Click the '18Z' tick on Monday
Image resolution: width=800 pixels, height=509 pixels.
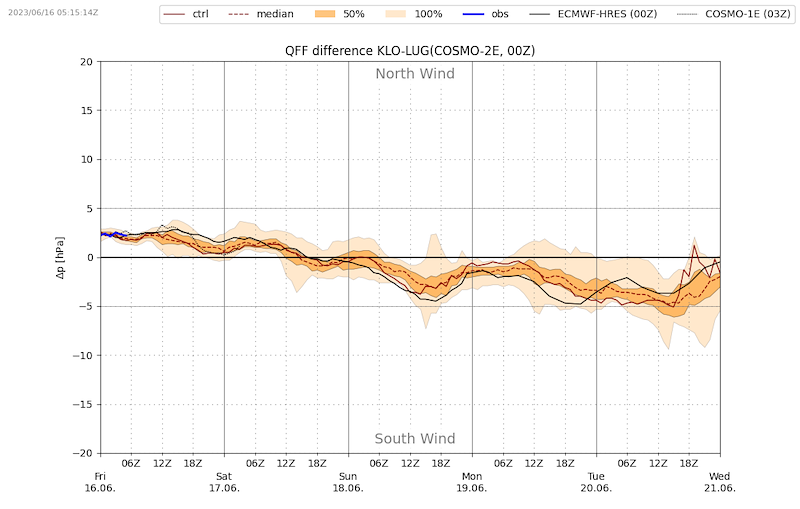tap(565, 463)
